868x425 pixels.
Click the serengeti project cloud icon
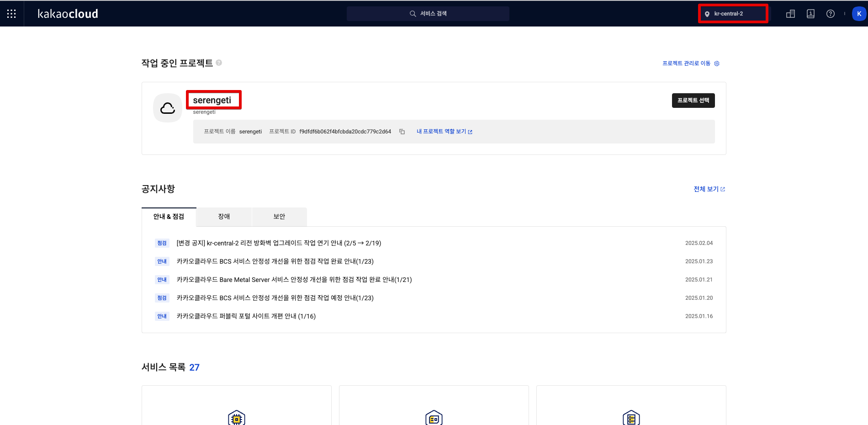coord(168,108)
